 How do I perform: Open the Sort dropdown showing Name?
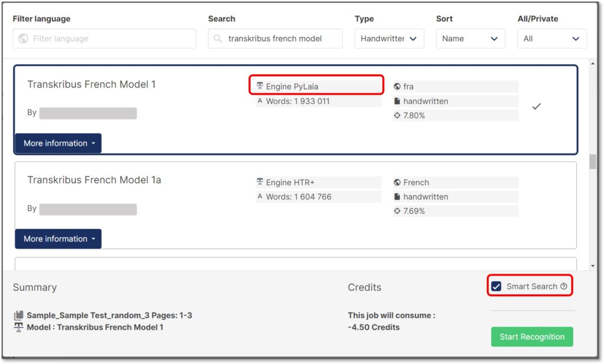470,38
